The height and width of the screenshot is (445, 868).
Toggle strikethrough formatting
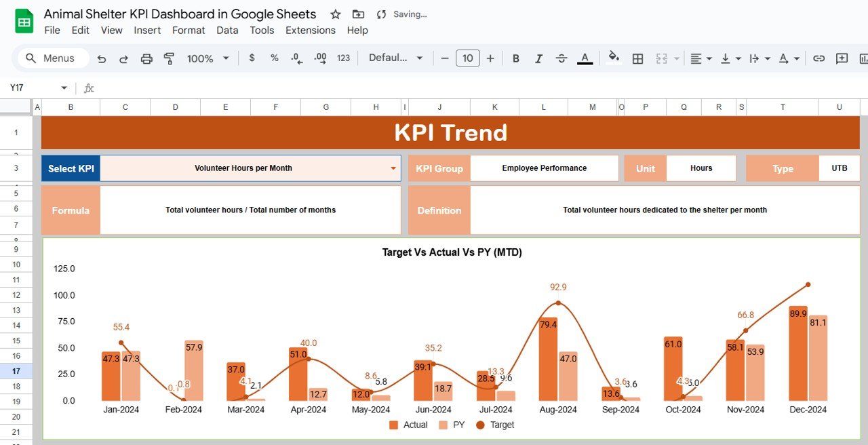[x=561, y=58]
